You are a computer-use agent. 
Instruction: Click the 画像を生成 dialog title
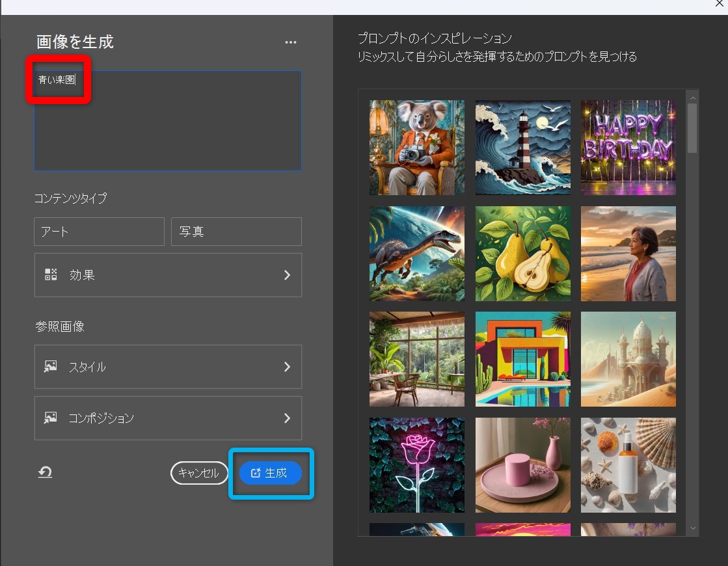click(x=75, y=42)
